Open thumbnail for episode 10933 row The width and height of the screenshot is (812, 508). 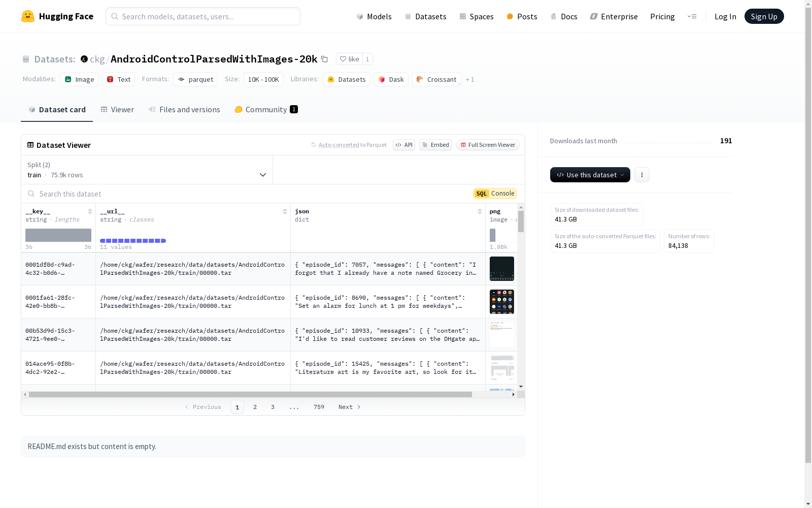pos(502,335)
